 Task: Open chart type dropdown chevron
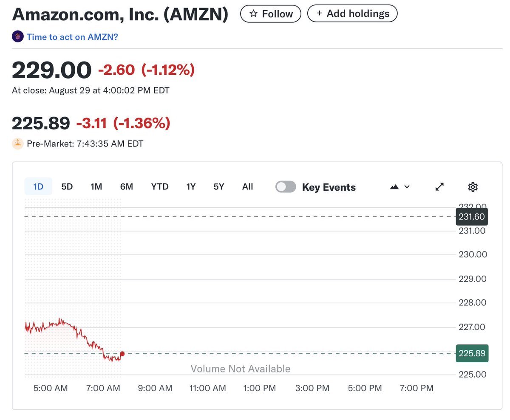point(407,187)
